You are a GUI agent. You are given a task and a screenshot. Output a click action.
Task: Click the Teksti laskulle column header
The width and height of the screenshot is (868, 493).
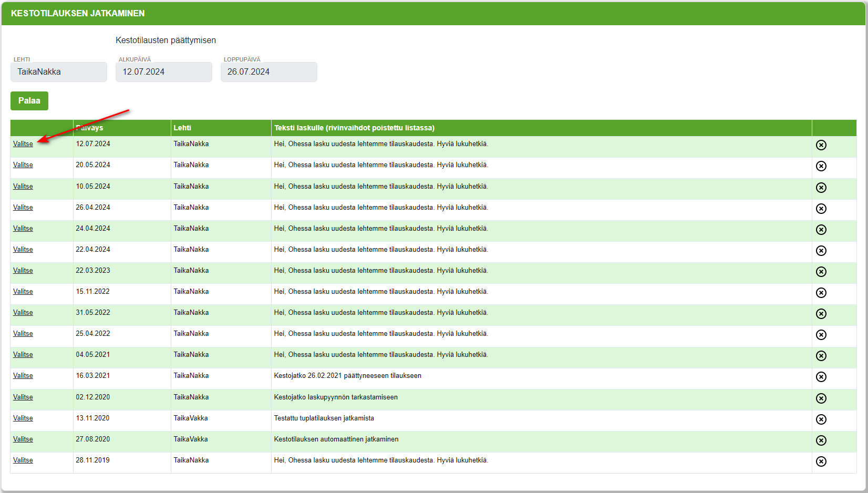pos(542,128)
